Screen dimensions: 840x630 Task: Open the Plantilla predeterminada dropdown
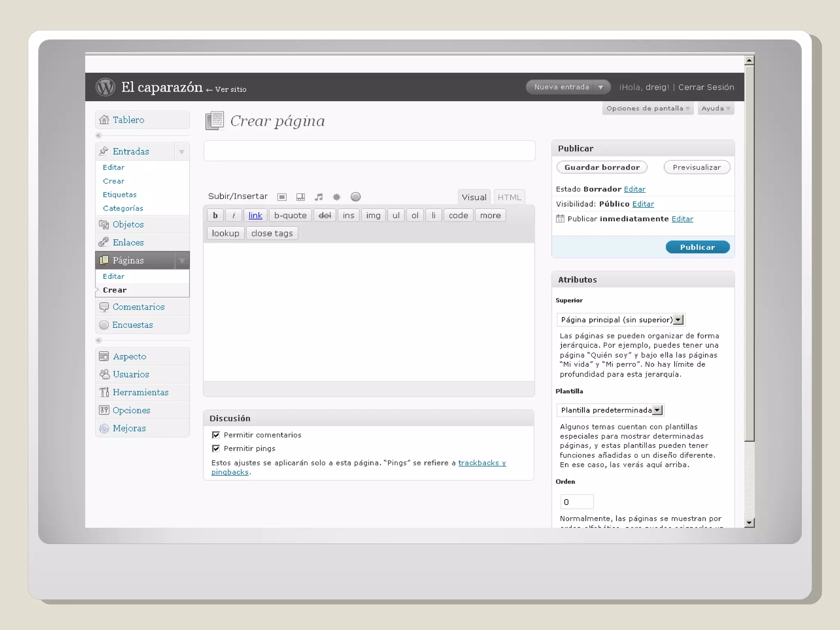point(657,410)
